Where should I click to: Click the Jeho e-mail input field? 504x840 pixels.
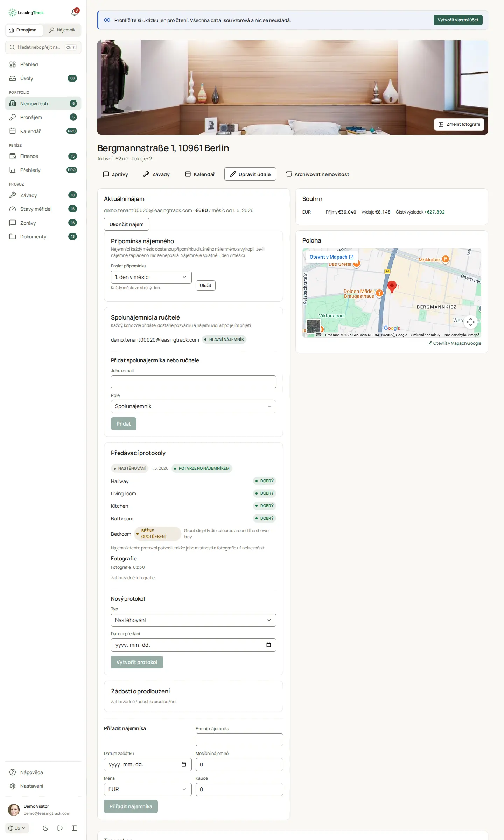[x=194, y=382]
